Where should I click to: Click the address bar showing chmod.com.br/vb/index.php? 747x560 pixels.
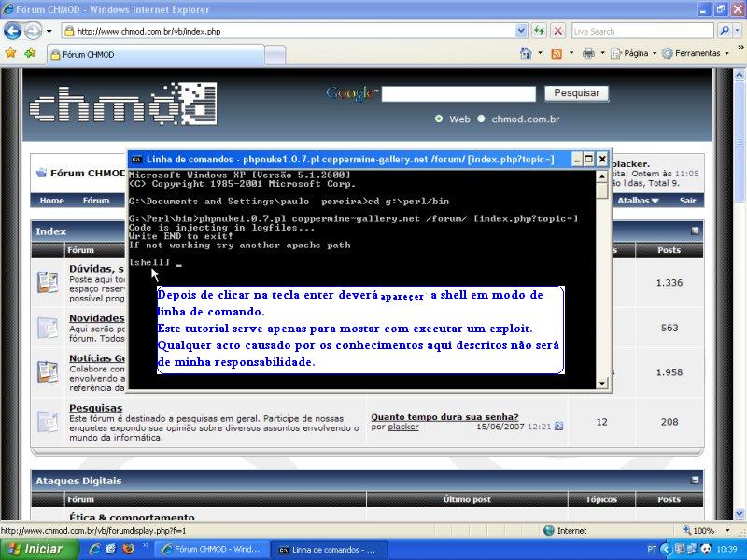click(289, 32)
